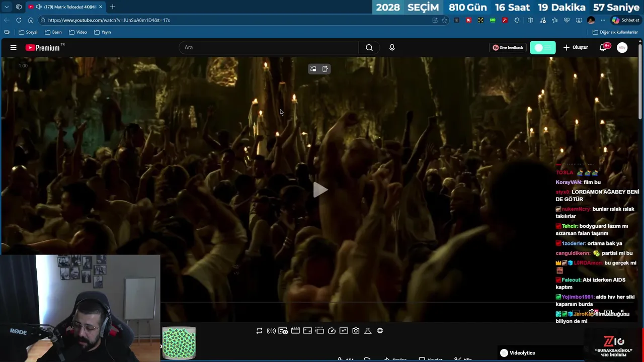This screenshot has width=644, height=362.
Task: Click the sparkle video filters icon
Action: click(344, 330)
